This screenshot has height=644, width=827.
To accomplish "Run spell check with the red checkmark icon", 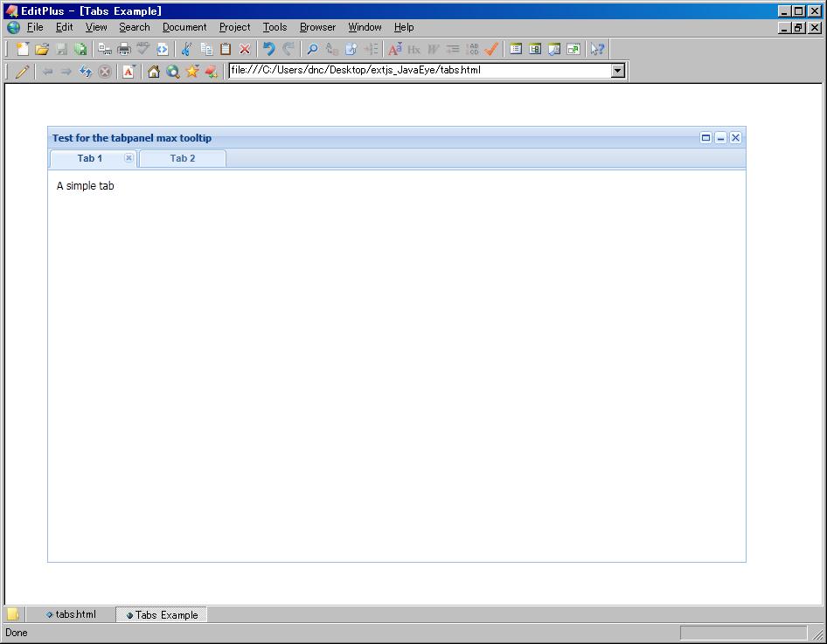I will click(490, 49).
